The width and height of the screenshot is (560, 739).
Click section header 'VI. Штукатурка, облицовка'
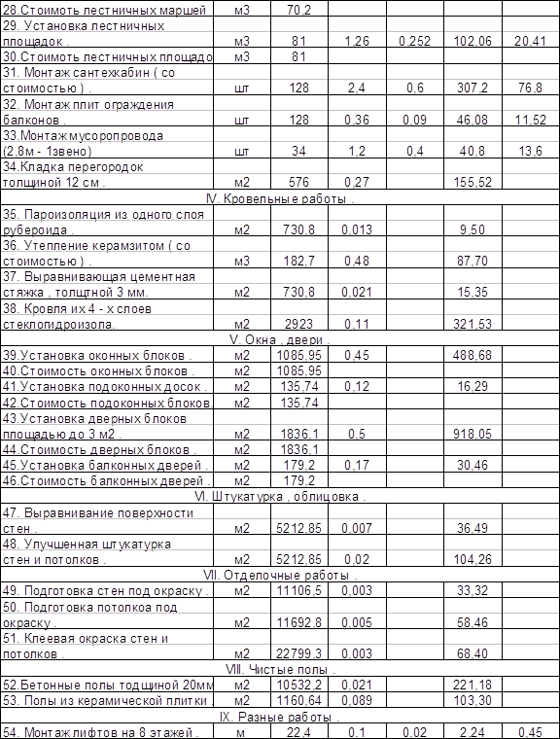pyautogui.click(x=280, y=496)
